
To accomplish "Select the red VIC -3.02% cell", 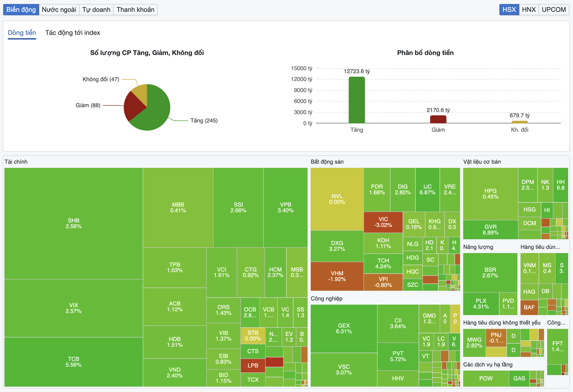I will [x=383, y=222].
